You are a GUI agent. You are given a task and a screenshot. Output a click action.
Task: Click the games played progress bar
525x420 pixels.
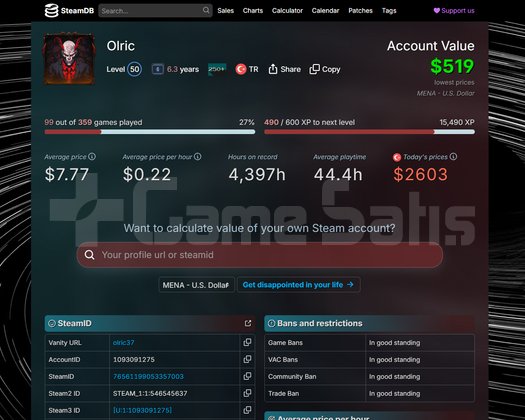coord(150,132)
